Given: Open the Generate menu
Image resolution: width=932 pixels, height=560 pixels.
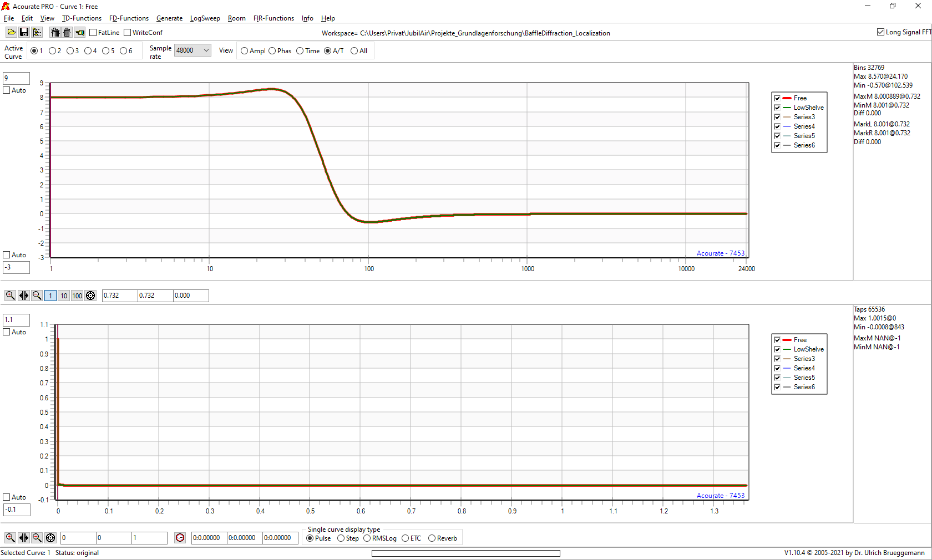Looking at the screenshot, I should tap(169, 18).
